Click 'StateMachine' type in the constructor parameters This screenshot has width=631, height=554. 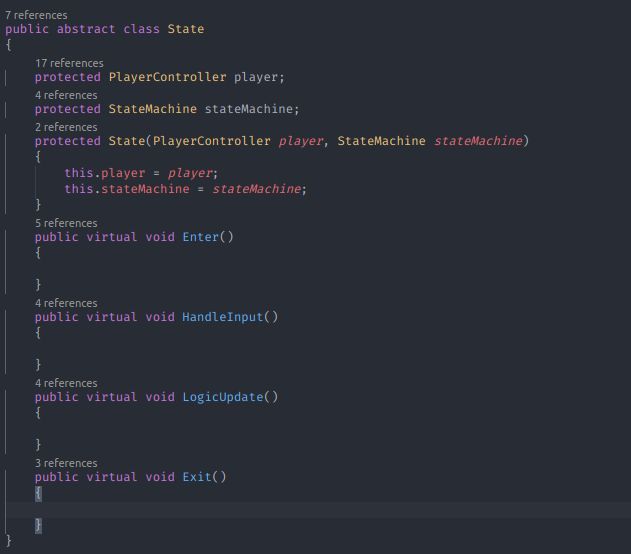coord(381,141)
